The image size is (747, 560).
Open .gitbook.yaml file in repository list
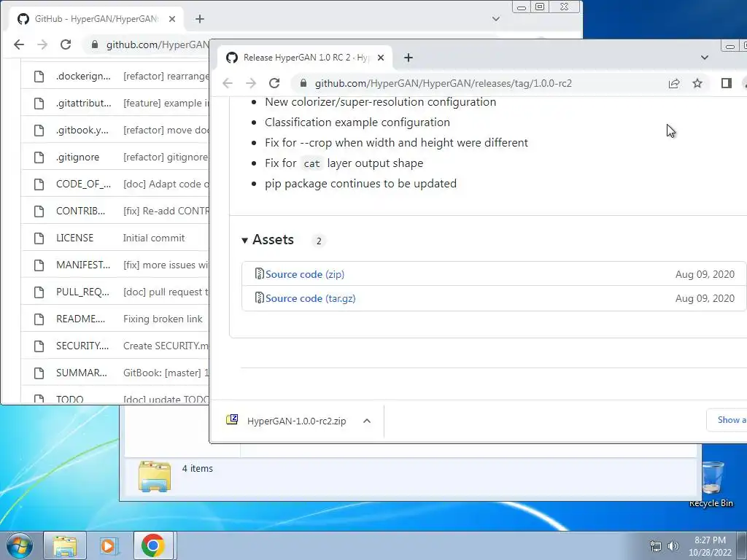click(82, 130)
